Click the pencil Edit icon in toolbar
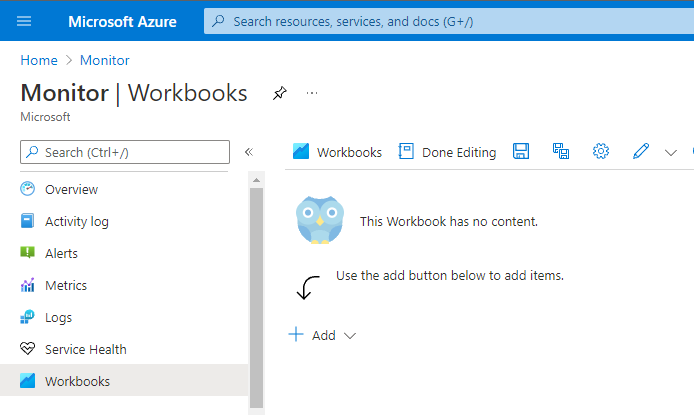The width and height of the screenshot is (694, 415). click(641, 152)
